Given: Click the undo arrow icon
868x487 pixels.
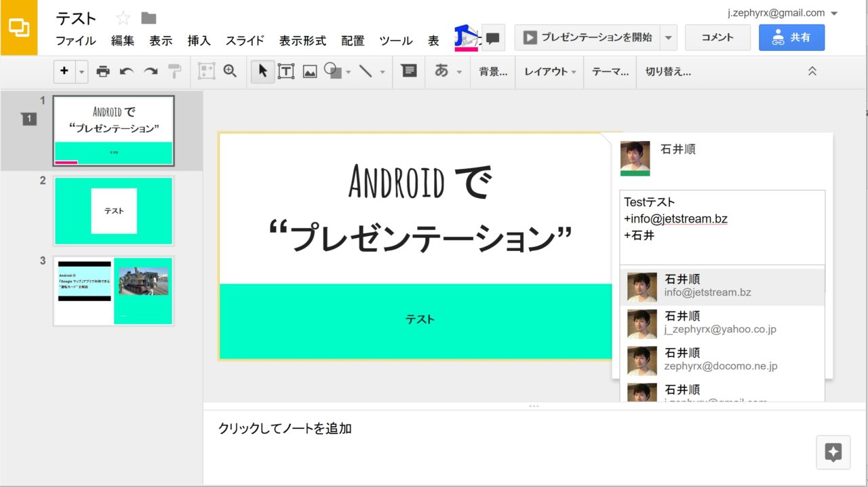Looking at the screenshot, I should pos(127,71).
